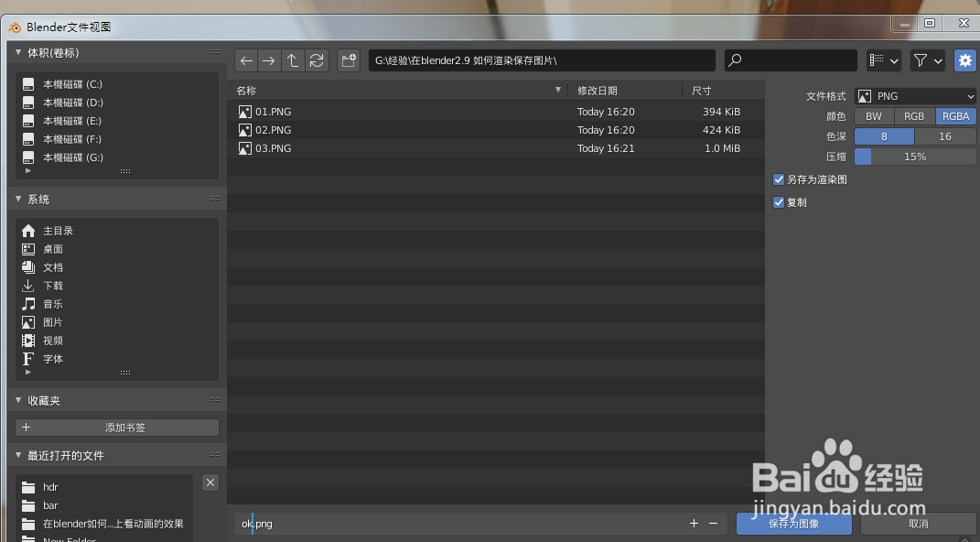
Task: Click 取消 cancel button
Action: pos(918,524)
